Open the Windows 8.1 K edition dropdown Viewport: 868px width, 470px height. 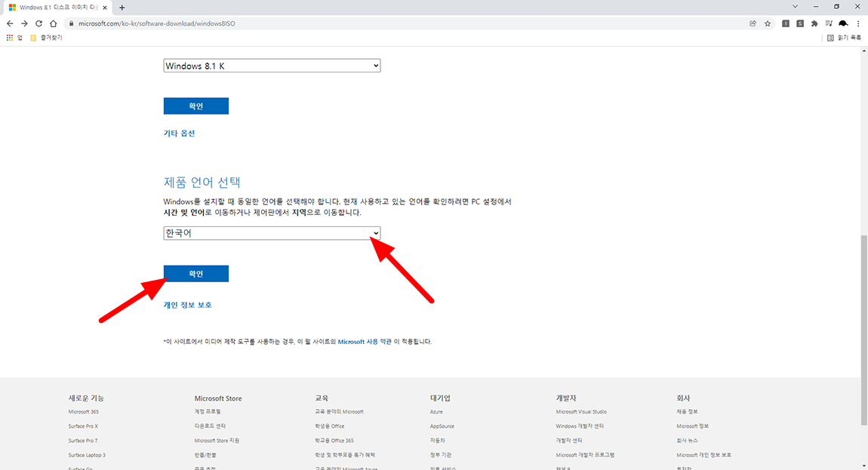coord(272,66)
